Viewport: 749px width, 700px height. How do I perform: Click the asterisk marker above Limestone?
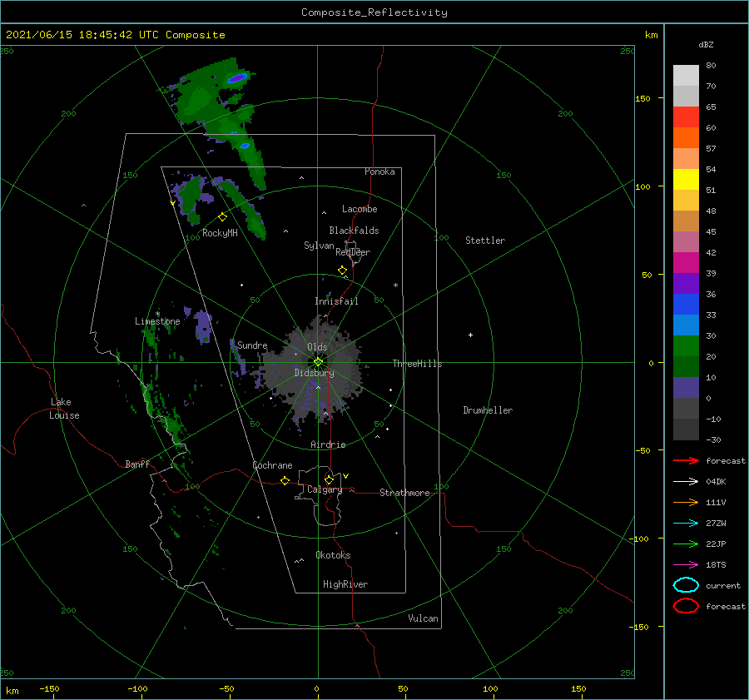point(157,314)
